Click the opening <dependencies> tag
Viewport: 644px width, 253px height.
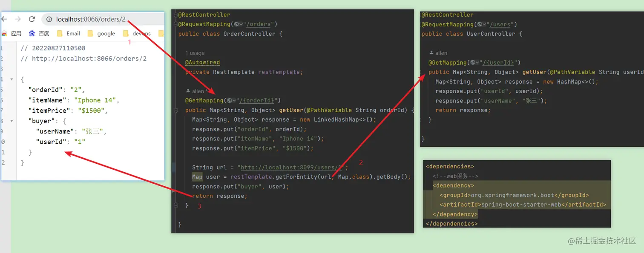pyautogui.click(x=450, y=167)
